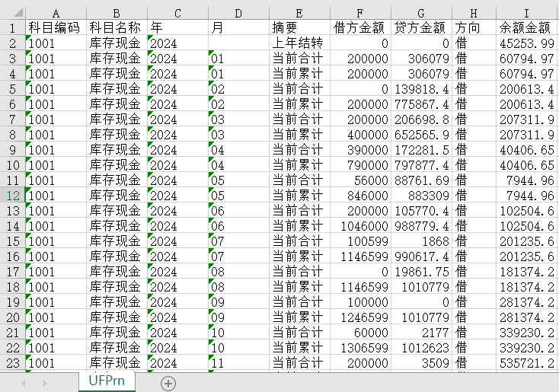Screen dimensions: 559x392
Task: Select row 23 header
Action: tap(13, 363)
